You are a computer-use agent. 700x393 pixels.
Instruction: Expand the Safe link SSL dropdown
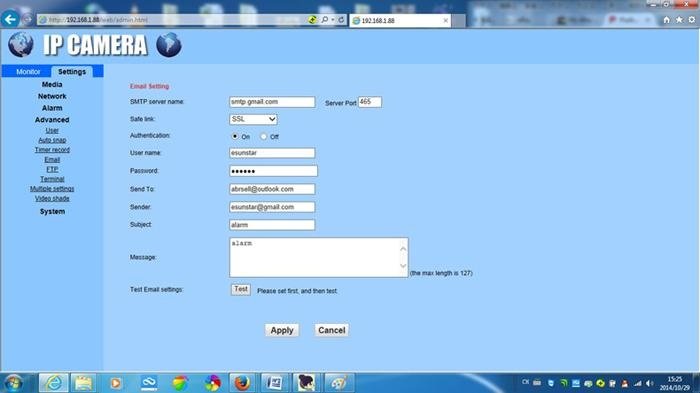click(x=254, y=119)
